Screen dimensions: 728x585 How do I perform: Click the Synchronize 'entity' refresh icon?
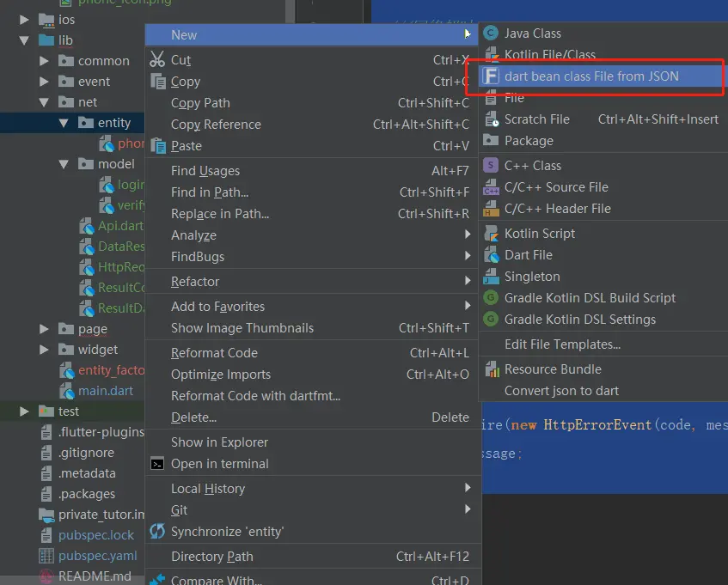pyautogui.click(x=157, y=531)
